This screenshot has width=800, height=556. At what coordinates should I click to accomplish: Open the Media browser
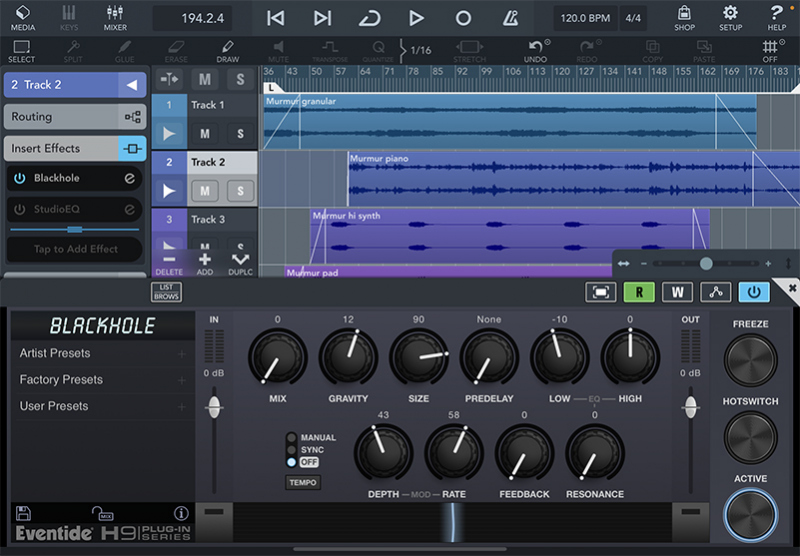click(x=22, y=17)
